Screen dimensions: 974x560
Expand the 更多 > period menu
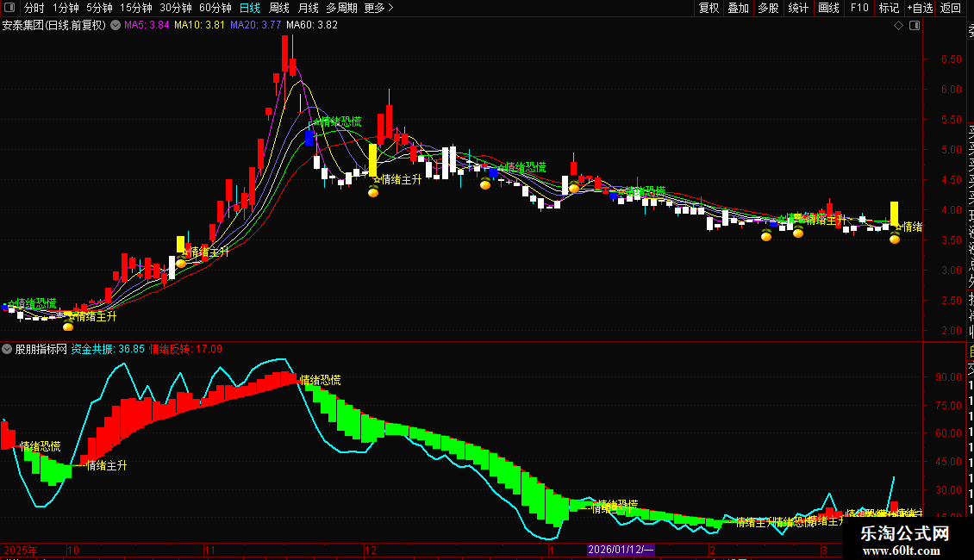pos(378,8)
